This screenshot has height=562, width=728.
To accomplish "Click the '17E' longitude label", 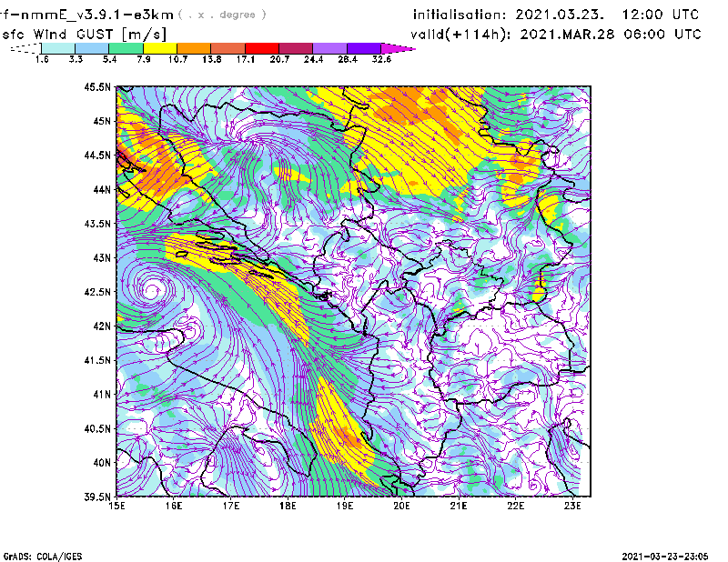I will [x=231, y=506].
